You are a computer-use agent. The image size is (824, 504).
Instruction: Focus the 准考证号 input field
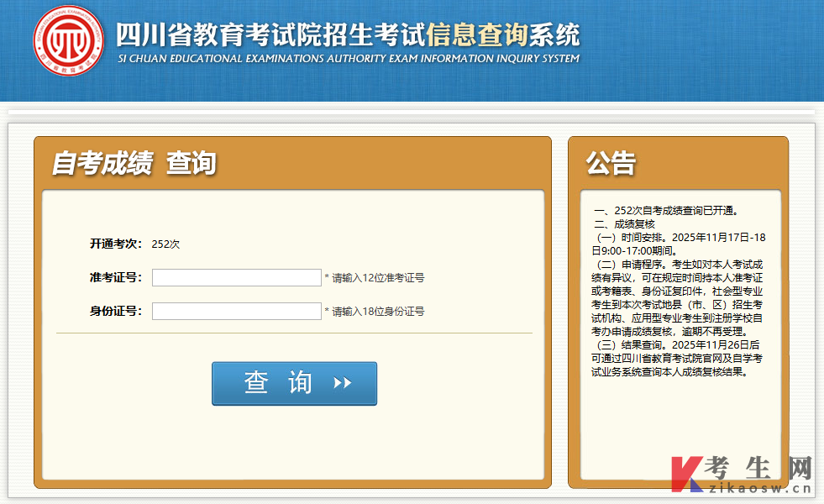tap(237, 277)
